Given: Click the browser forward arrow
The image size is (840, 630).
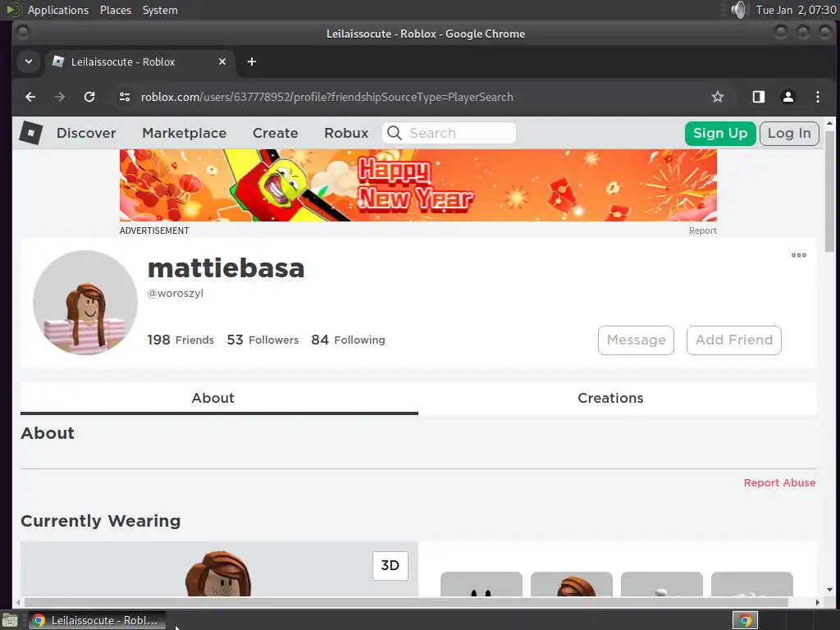Looking at the screenshot, I should (60, 97).
